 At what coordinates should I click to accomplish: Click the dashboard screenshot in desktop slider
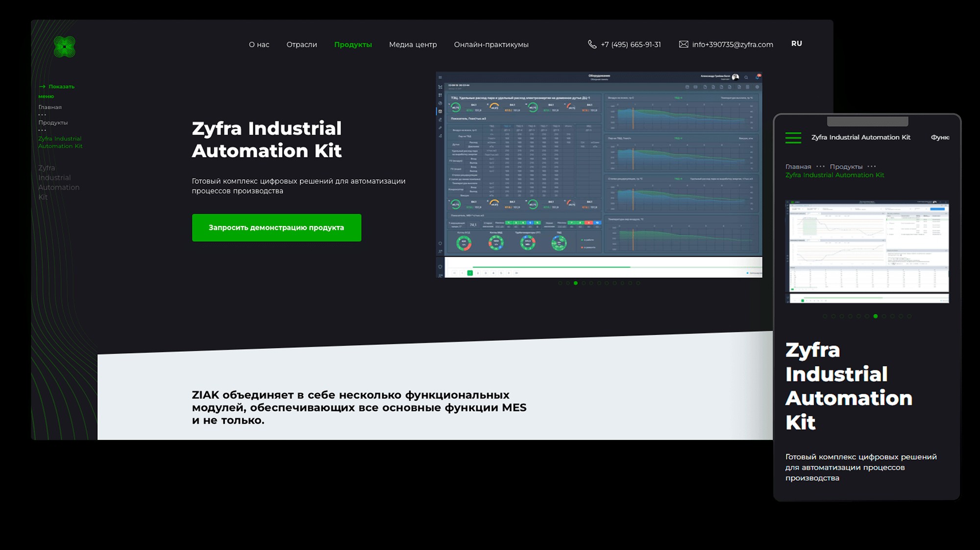pos(599,175)
